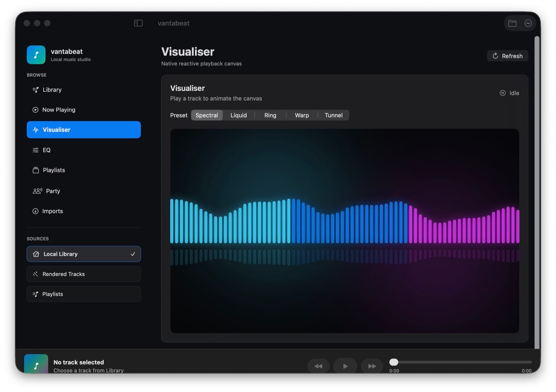Click the Idle status label
Screen dimensions: 556x392
click(514, 93)
